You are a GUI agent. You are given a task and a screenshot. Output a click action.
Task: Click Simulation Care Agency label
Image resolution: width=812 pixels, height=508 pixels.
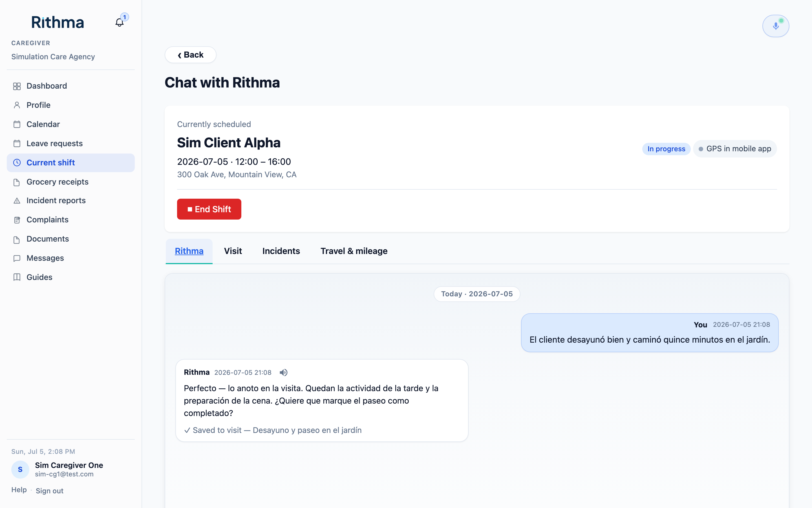click(x=53, y=57)
